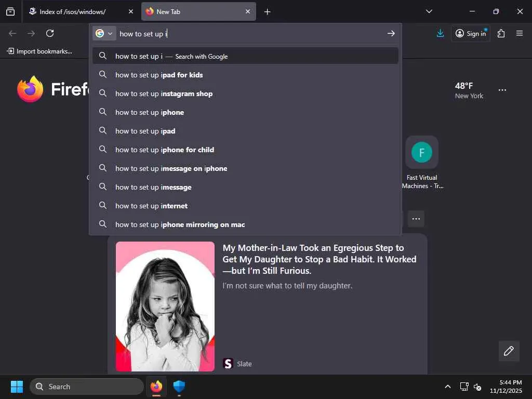This screenshot has width=532, height=399.
Task: Click search icon beside 'instagram shop' suggestion
Action: tap(103, 93)
